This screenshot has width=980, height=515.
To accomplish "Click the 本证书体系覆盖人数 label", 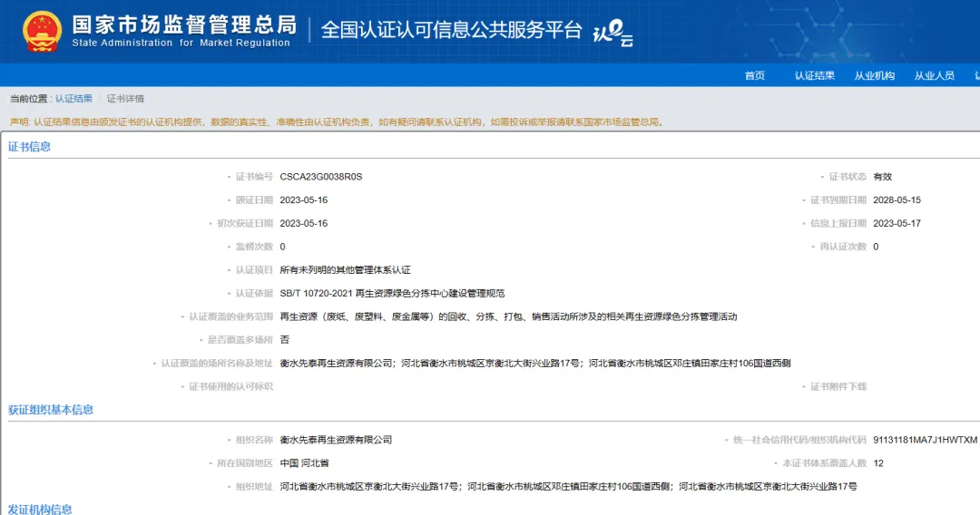I will pyautogui.click(x=824, y=463).
